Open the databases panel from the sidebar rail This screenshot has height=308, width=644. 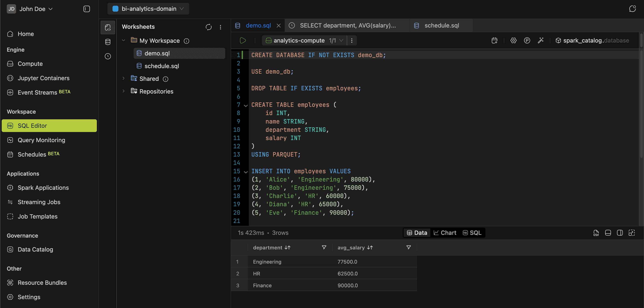[108, 42]
